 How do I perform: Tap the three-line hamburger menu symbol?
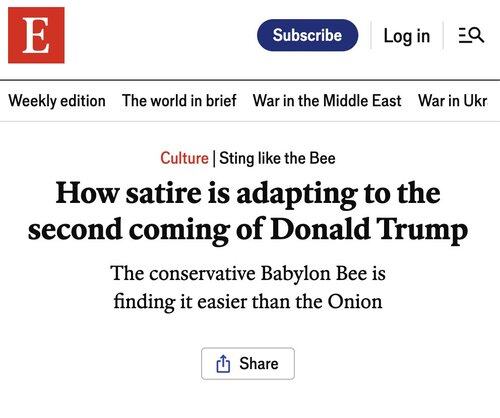tap(464, 35)
